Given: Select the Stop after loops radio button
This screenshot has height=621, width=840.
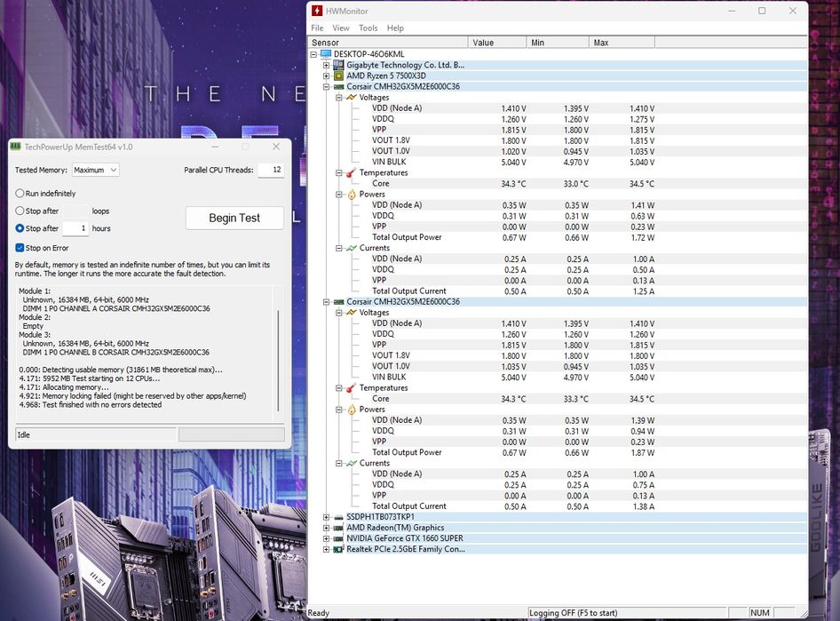Looking at the screenshot, I should pos(20,211).
